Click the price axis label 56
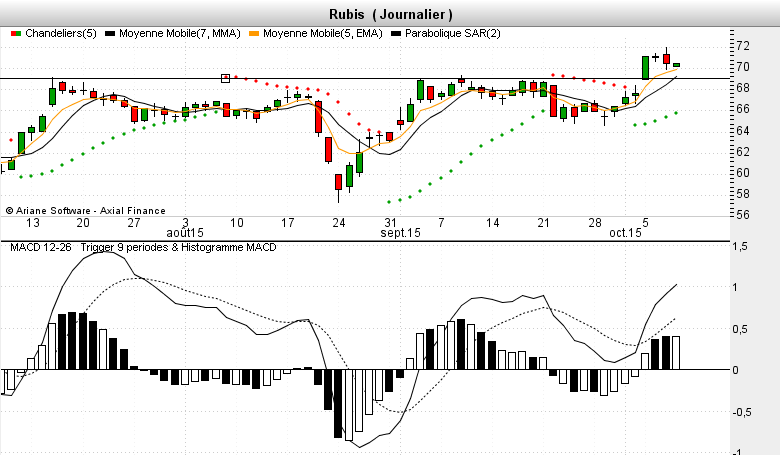Image resolution: width=780 pixels, height=455 pixels. (x=743, y=215)
